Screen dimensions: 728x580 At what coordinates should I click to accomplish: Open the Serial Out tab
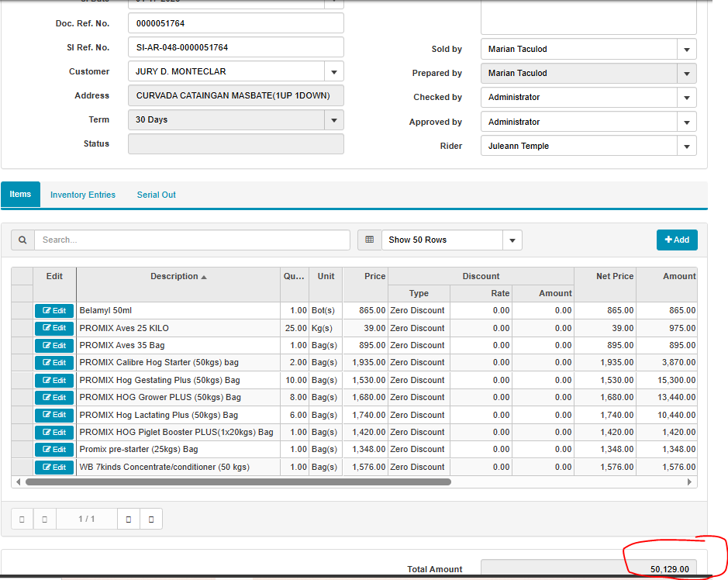[156, 195]
